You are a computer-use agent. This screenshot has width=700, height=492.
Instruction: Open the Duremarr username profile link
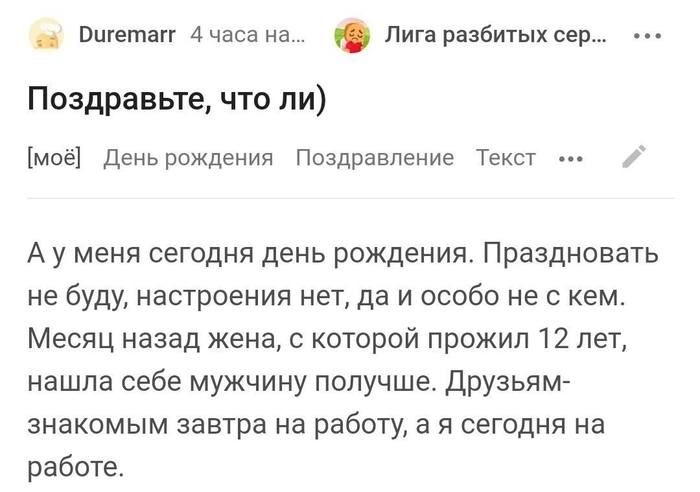click(127, 37)
